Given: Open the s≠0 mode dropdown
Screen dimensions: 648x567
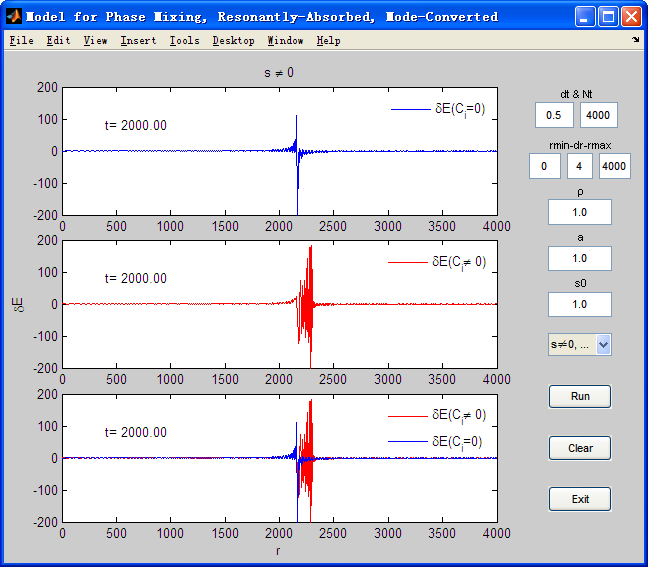Looking at the screenshot, I should click(580, 345).
